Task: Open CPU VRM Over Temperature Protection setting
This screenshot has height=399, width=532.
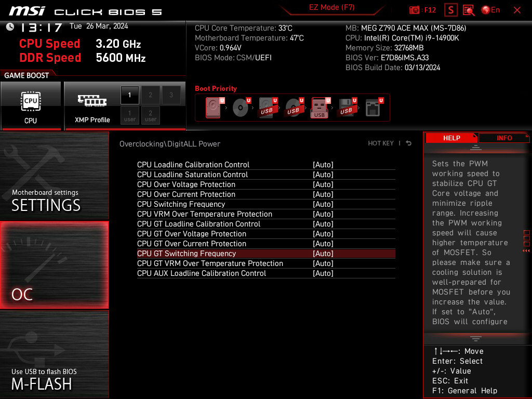Action: 266,214
